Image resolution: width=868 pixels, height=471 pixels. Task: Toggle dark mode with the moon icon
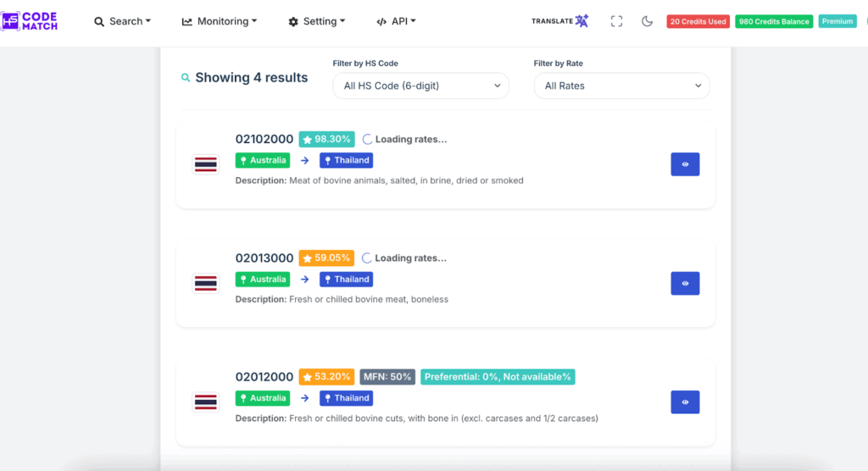pos(647,21)
